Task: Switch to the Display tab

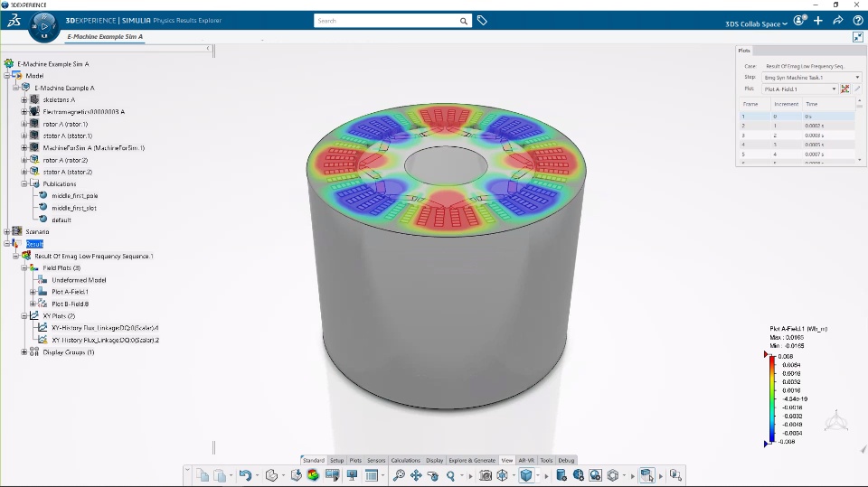Action: pyautogui.click(x=435, y=461)
